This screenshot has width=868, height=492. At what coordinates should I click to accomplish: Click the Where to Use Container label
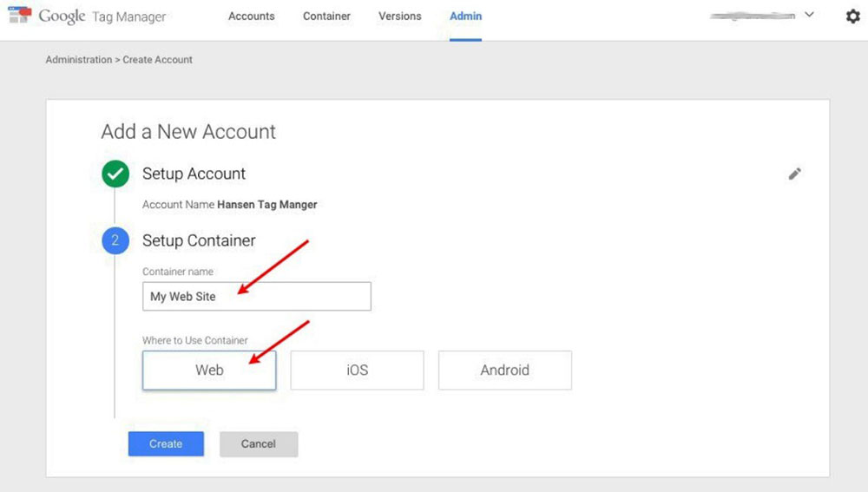[x=194, y=340]
